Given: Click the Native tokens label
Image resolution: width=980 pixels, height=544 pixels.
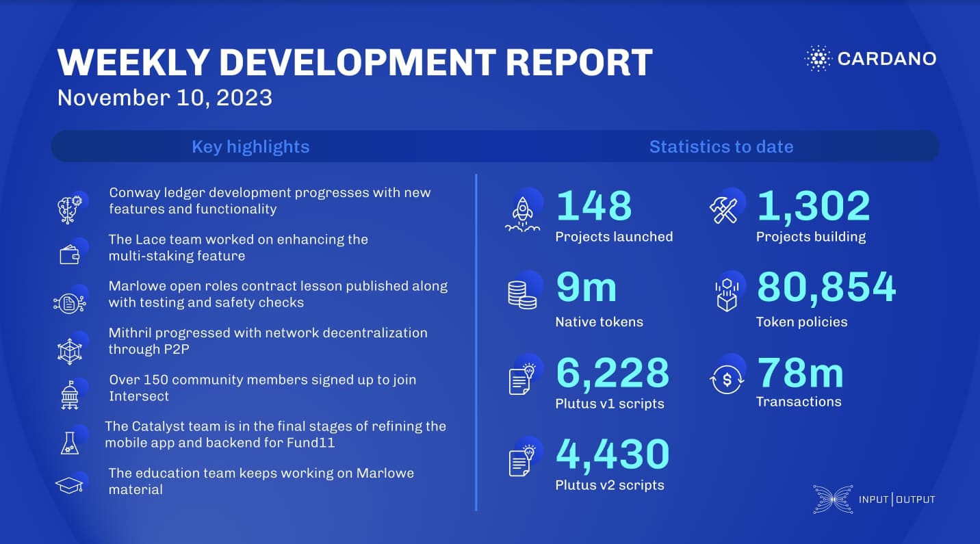Looking at the screenshot, I should tap(599, 322).
